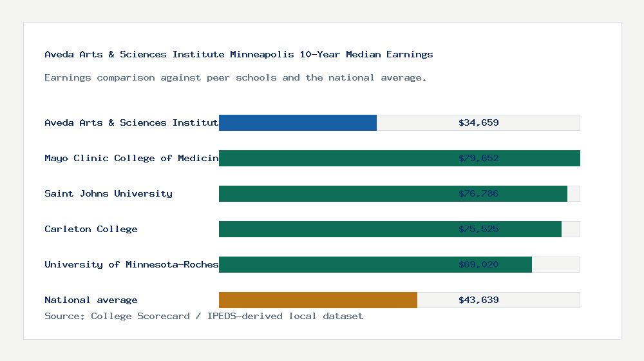Select the University of Minnesota-Rochester label

coord(131,264)
